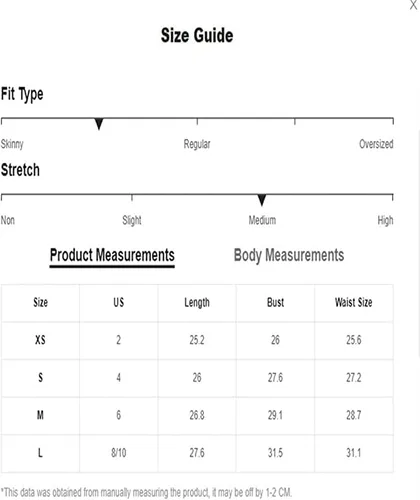Click the US column header
Viewport: 420px width, 500px height.
pos(118,303)
